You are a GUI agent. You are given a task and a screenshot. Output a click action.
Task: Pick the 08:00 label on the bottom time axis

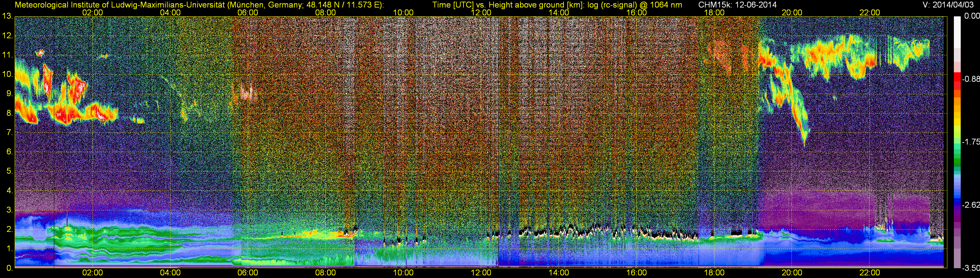point(326,273)
